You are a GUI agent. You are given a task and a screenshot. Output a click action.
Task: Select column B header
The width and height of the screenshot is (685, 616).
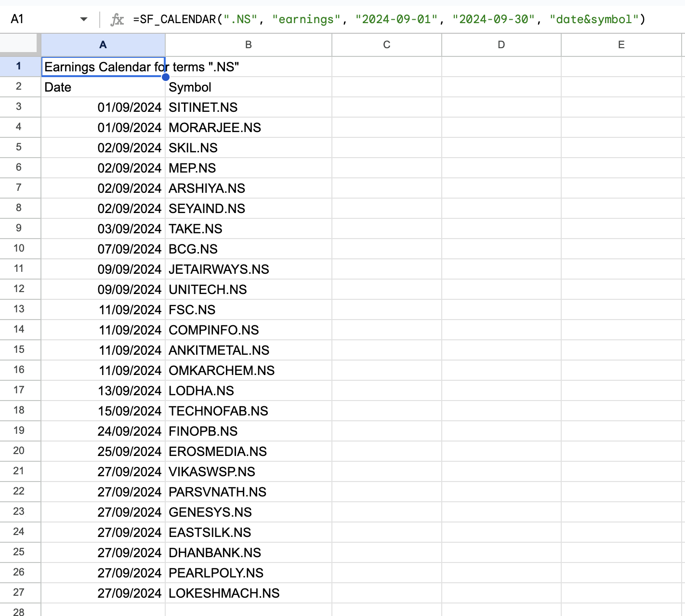[248, 44]
